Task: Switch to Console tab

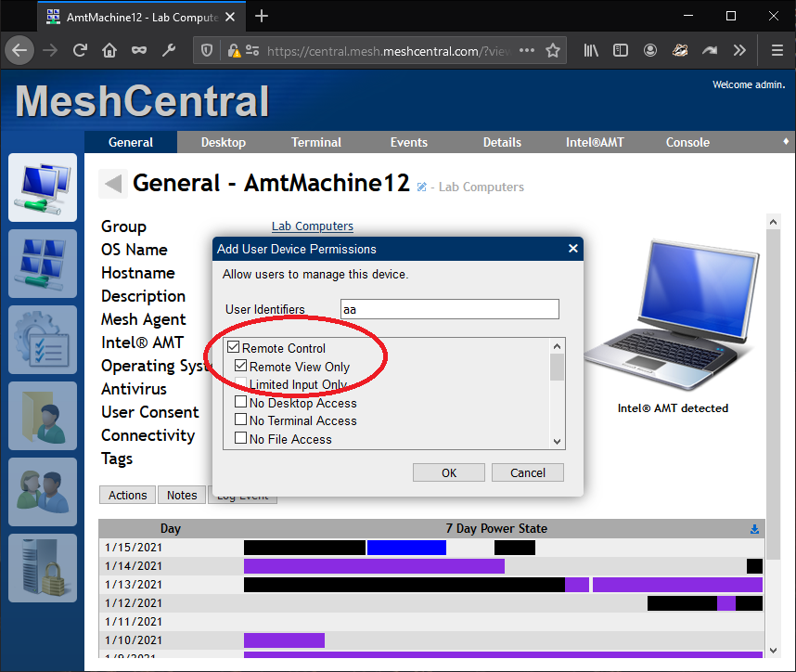Action: 687,142
